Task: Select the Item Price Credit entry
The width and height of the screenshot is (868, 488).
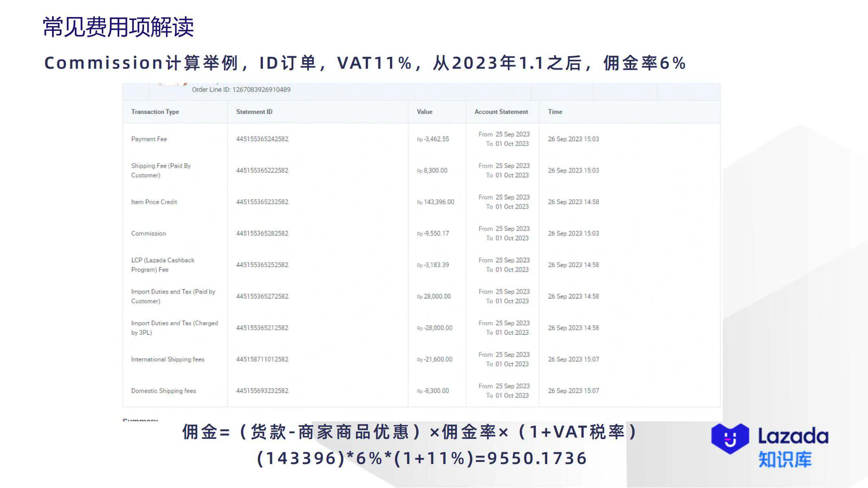Action: click(x=154, y=202)
